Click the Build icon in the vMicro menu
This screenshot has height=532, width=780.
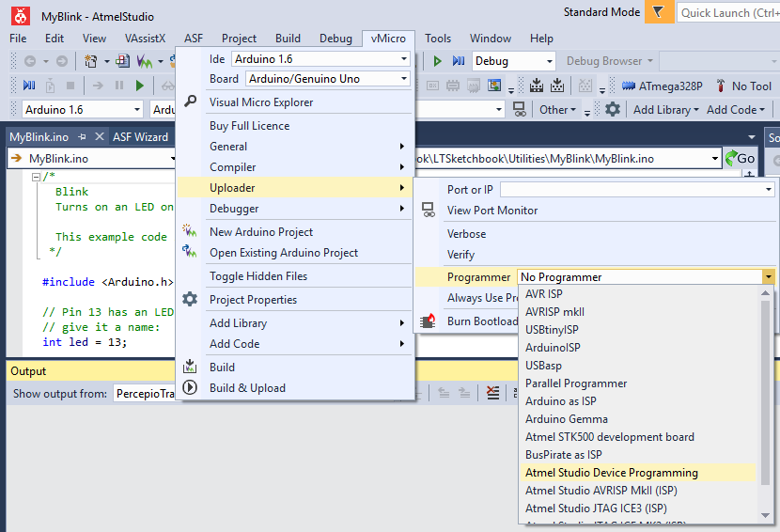(190, 367)
